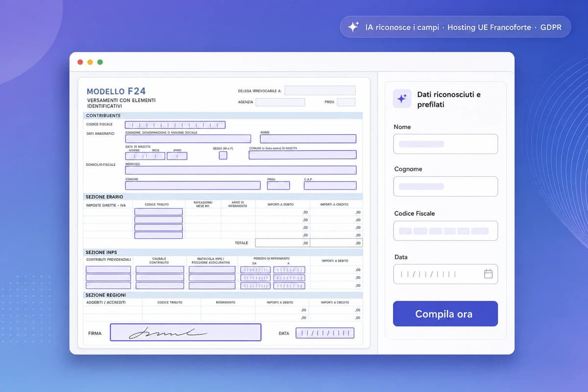Open the calendar icon in the Data field
The width and height of the screenshot is (588, 392).
coord(488,274)
